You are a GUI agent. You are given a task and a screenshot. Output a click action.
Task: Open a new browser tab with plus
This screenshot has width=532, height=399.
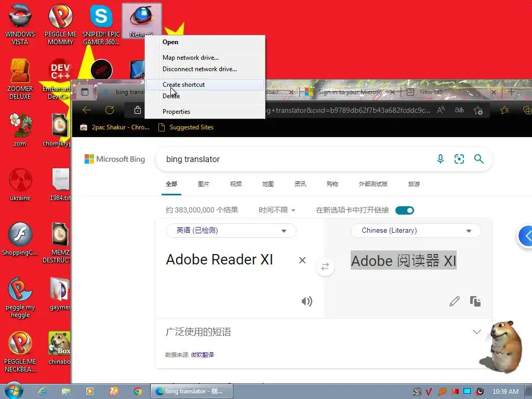pyautogui.click(x=511, y=91)
